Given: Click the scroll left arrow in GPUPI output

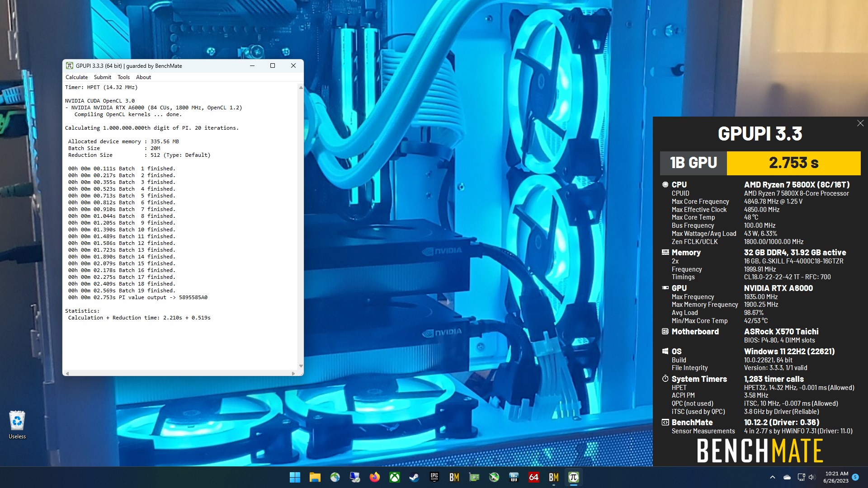Looking at the screenshot, I should [67, 373].
